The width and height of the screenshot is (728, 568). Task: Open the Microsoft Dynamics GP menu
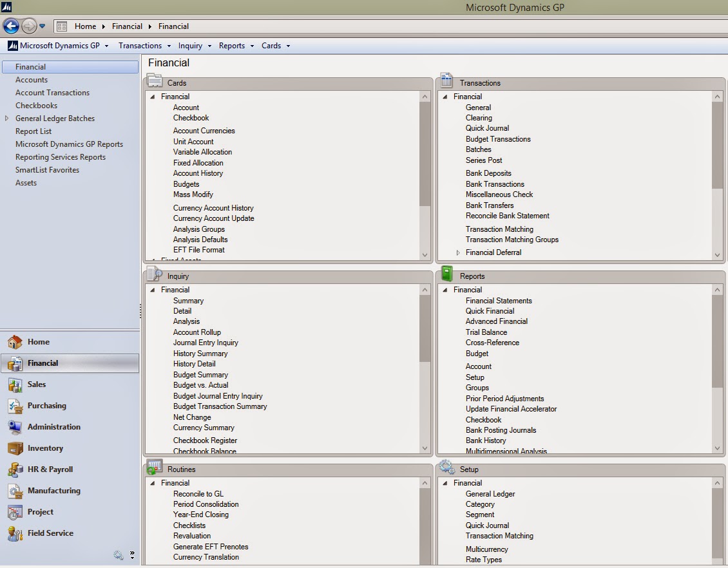coord(58,46)
